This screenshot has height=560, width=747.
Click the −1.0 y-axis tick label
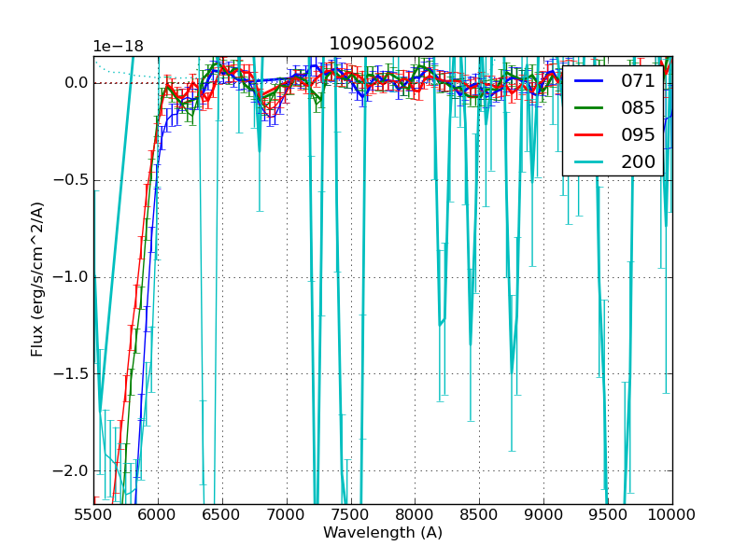coord(72,277)
